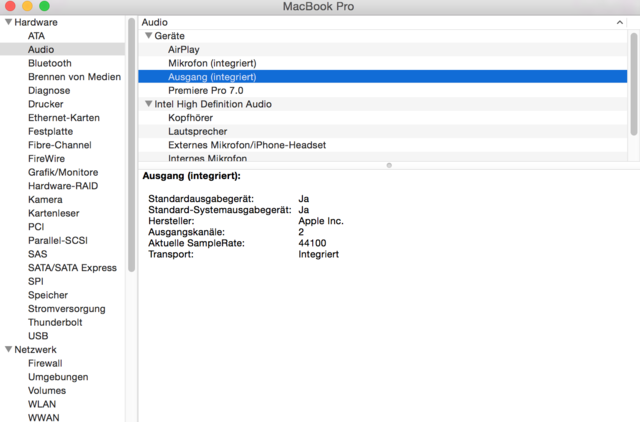This screenshot has width=640, height=422.
Task: Click the Netzwerk category label
Action: pyautogui.click(x=36, y=349)
